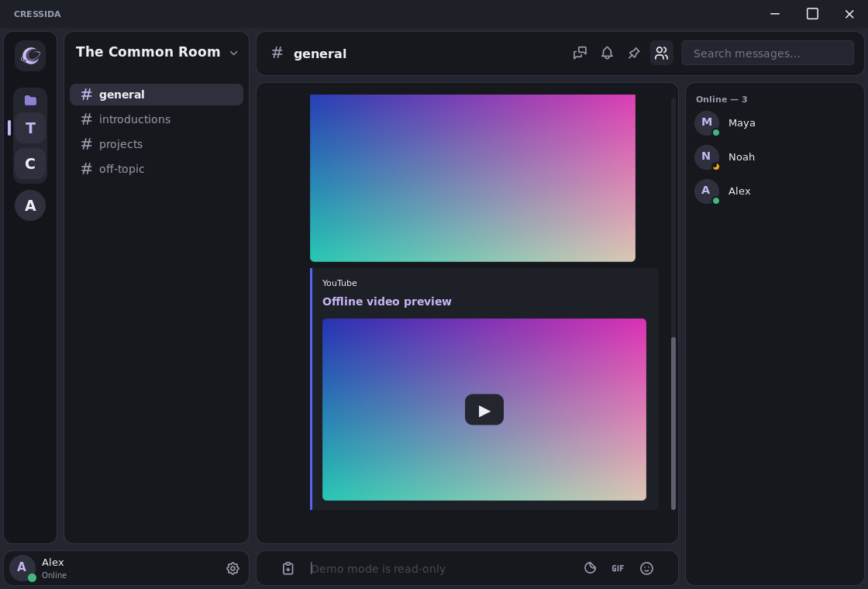This screenshot has height=589, width=868.
Task: Click Alex's avatar in user panel
Action: tap(22, 568)
